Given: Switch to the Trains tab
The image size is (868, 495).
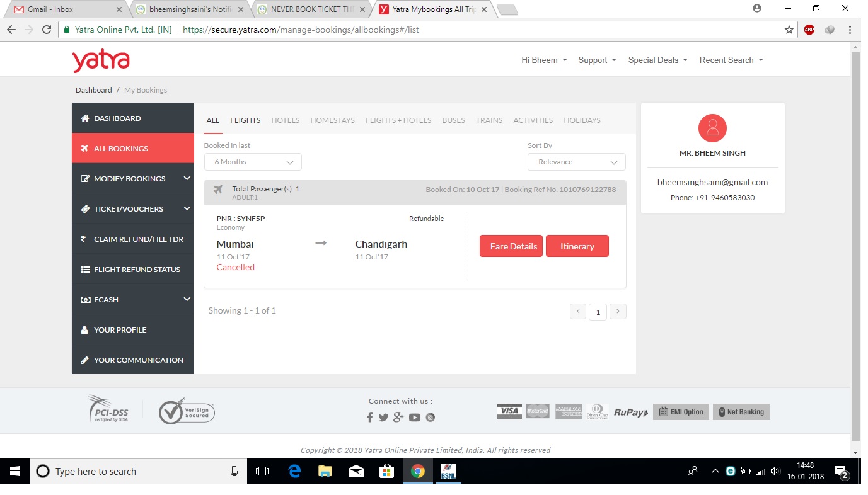Looking at the screenshot, I should [x=489, y=120].
